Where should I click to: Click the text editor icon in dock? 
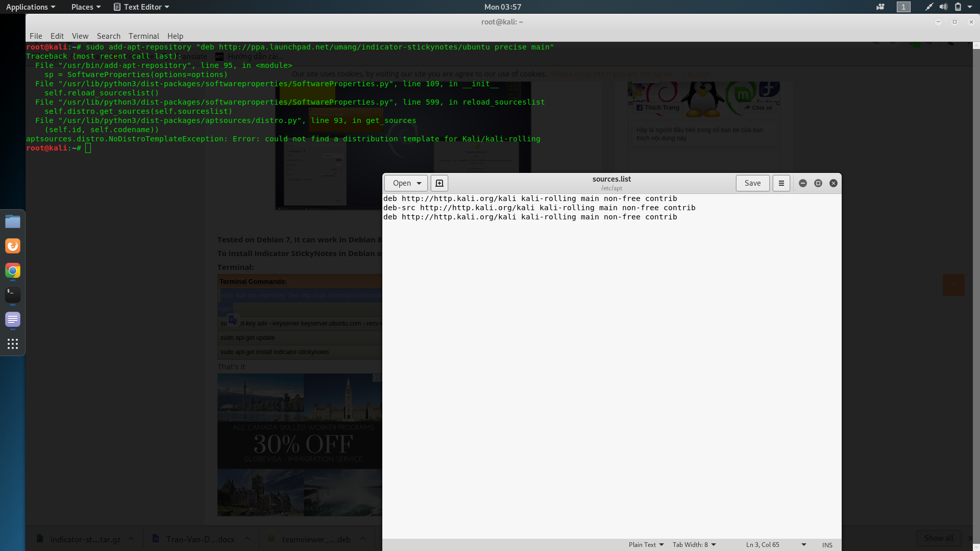13,319
